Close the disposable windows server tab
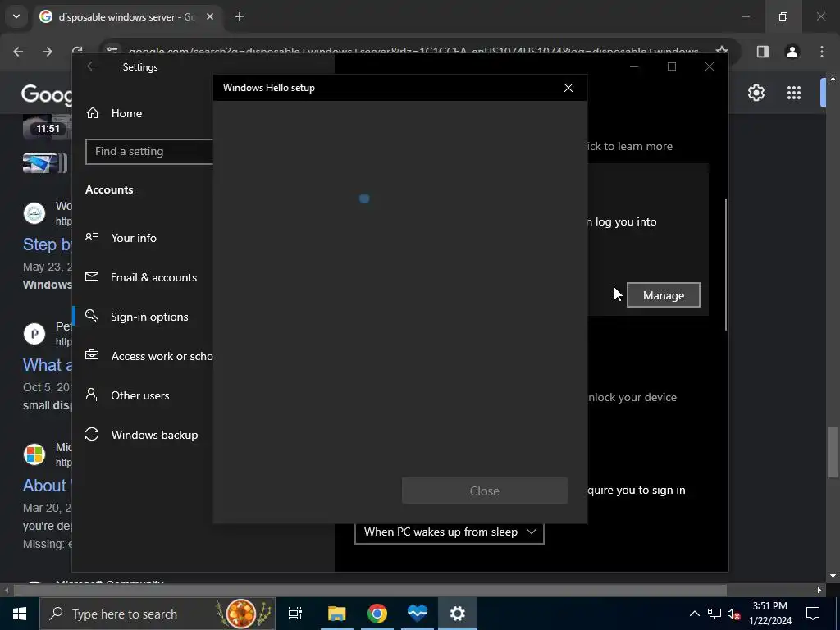 click(210, 16)
